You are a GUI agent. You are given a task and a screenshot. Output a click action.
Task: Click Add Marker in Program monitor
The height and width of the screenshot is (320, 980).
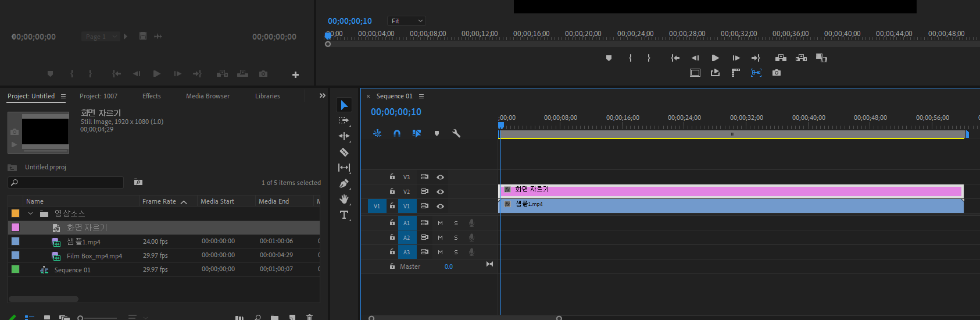609,58
